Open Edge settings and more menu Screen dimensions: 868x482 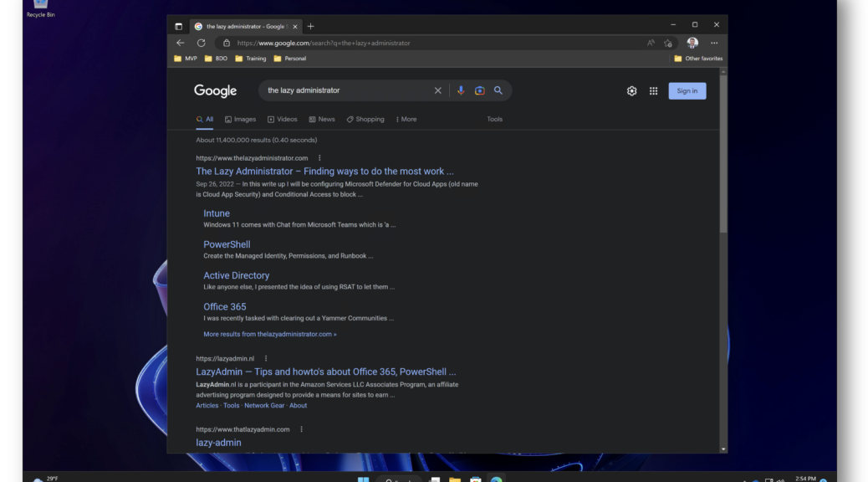point(714,43)
